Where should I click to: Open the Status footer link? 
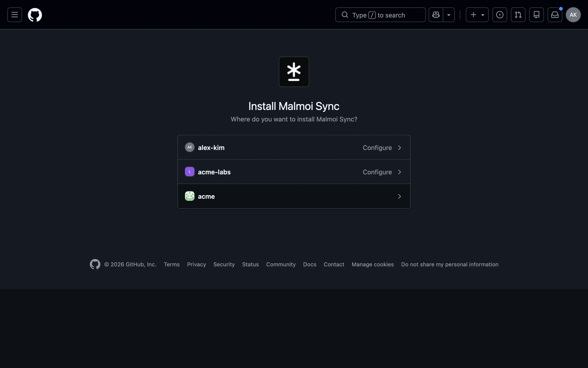250,264
